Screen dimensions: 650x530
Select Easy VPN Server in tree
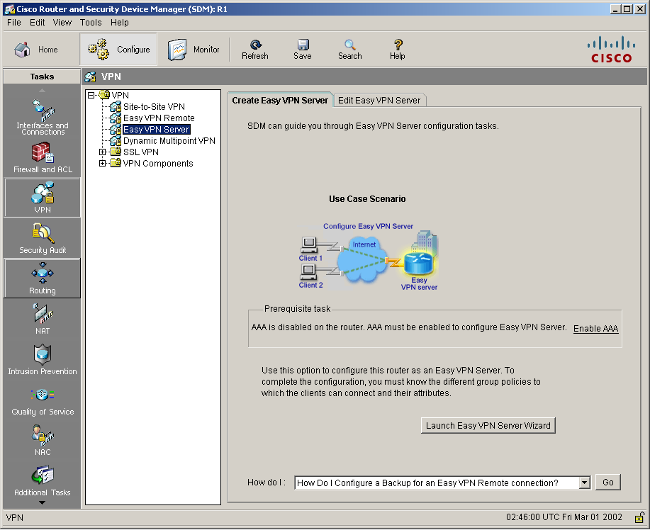156,129
